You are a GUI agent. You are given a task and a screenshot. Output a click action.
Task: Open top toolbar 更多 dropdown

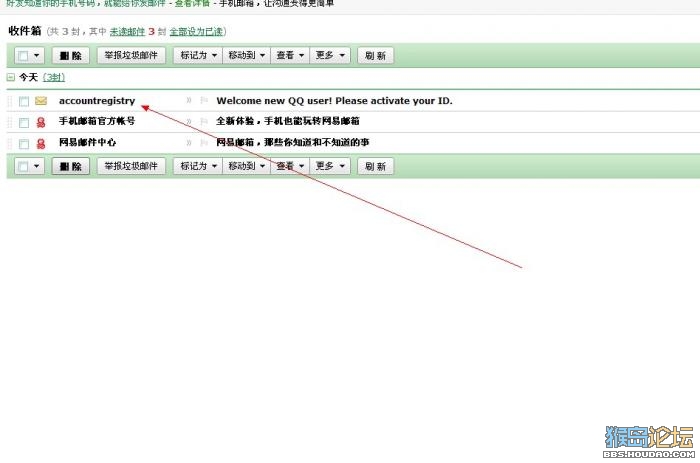coord(330,55)
